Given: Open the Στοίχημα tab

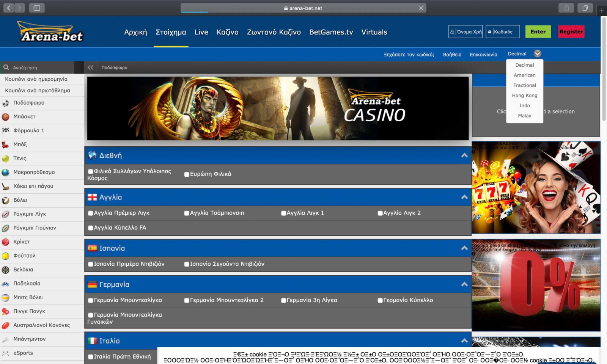Looking at the screenshot, I should [171, 32].
